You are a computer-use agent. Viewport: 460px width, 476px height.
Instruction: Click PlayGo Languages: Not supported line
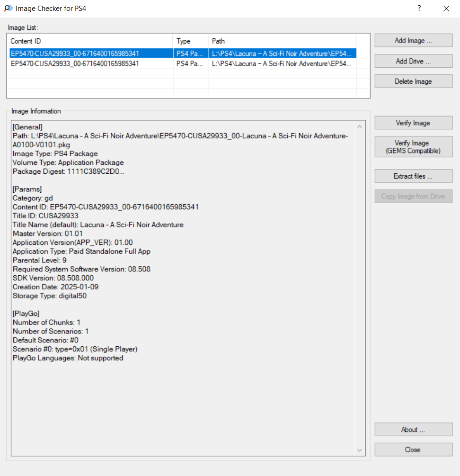[x=68, y=358]
